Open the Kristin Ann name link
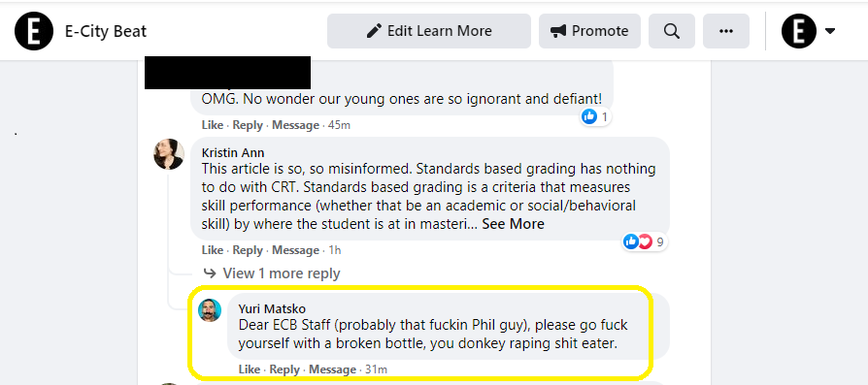 point(233,152)
